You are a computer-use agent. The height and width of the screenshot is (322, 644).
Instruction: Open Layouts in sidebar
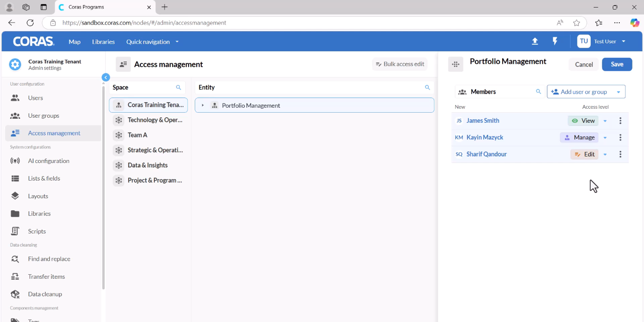click(53, 196)
